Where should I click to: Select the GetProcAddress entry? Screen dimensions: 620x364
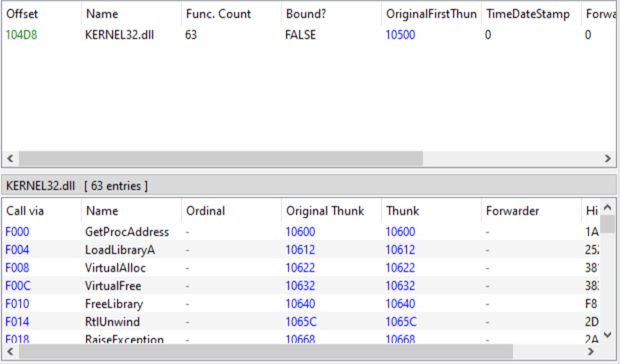point(127,232)
